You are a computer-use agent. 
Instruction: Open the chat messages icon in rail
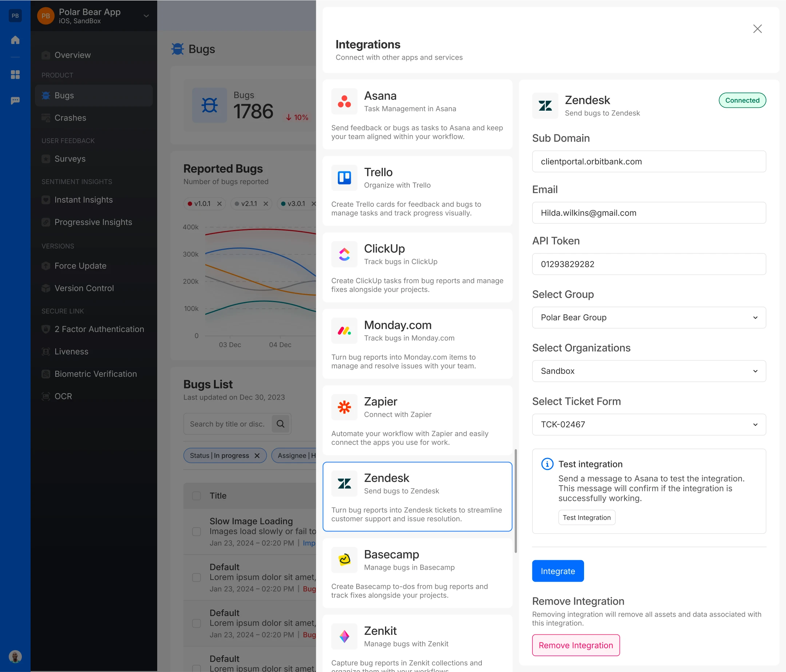pyautogui.click(x=15, y=100)
